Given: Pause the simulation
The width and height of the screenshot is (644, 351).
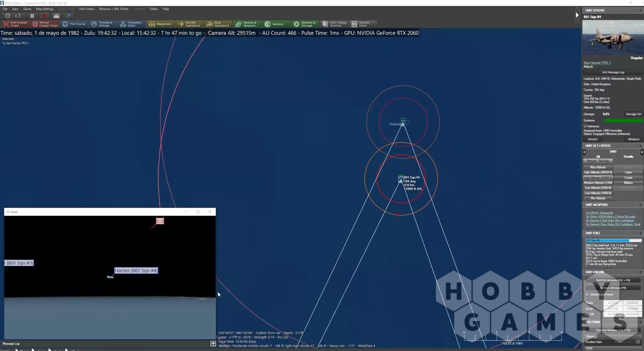Looking at the screenshot, I should (32, 16).
